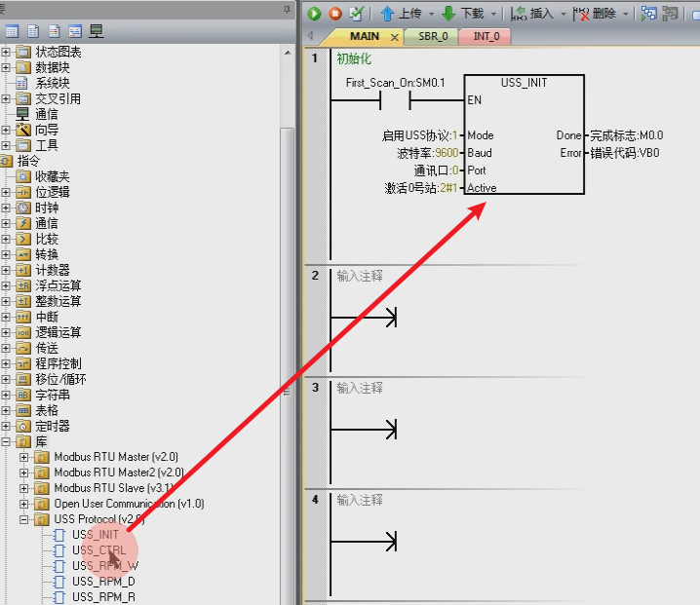Open dropdown arrow next to 上传
Viewport: 700px width, 605px height.
pyautogui.click(x=431, y=15)
